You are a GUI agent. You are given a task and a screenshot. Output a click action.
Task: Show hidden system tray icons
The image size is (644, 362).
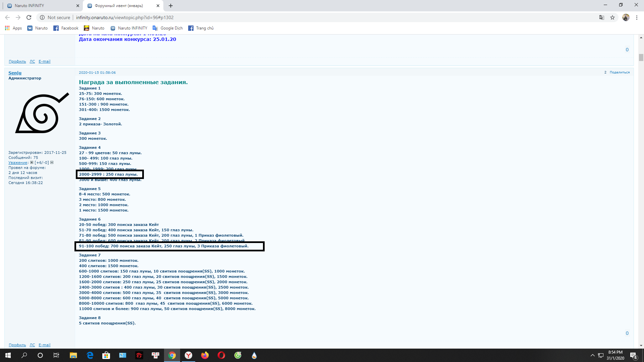[x=592, y=355]
